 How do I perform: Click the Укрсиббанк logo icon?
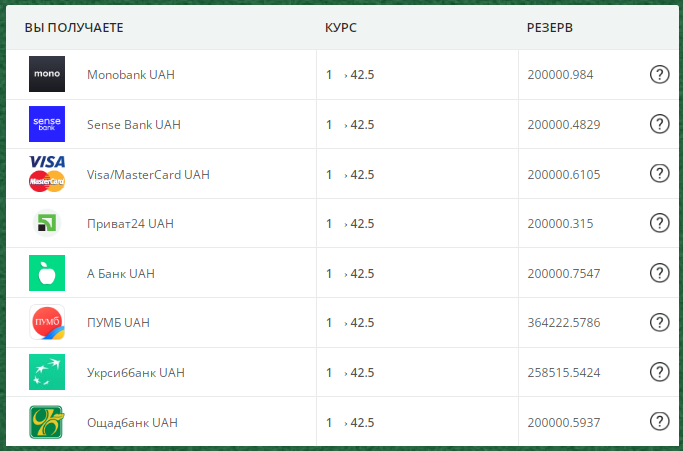47,372
